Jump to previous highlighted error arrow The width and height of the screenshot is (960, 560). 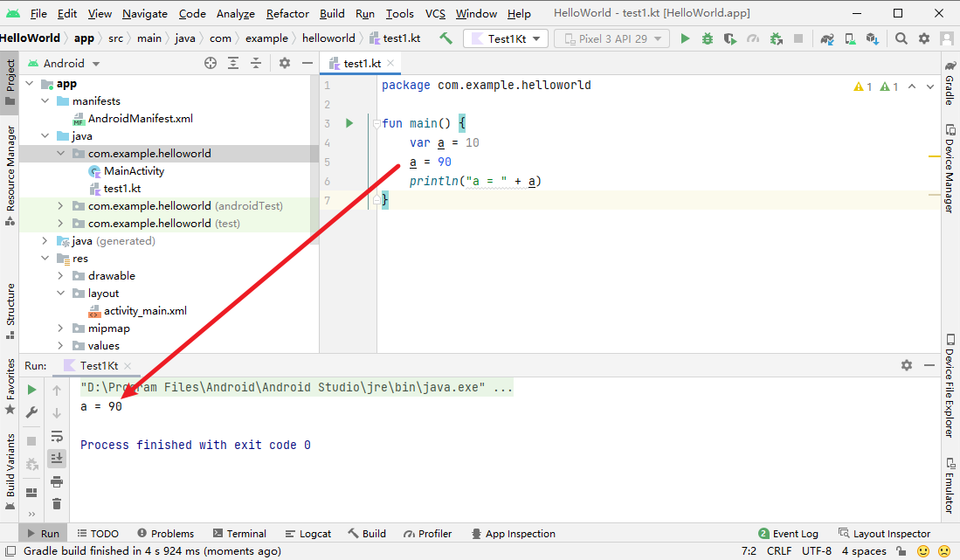click(912, 86)
